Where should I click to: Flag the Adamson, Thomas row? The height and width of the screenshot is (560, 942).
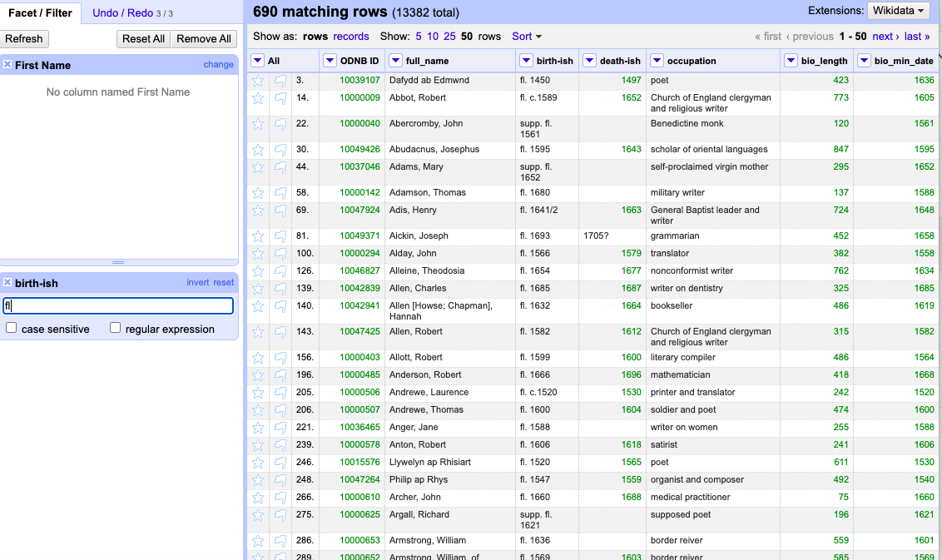[280, 193]
